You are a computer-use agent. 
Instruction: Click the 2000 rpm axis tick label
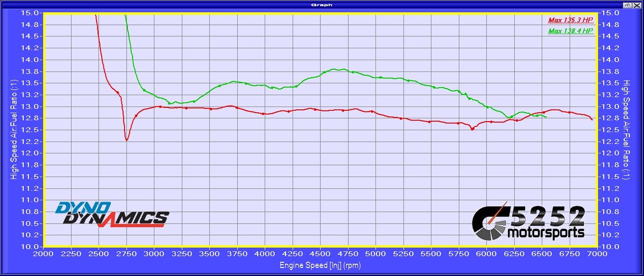[x=43, y=254]
